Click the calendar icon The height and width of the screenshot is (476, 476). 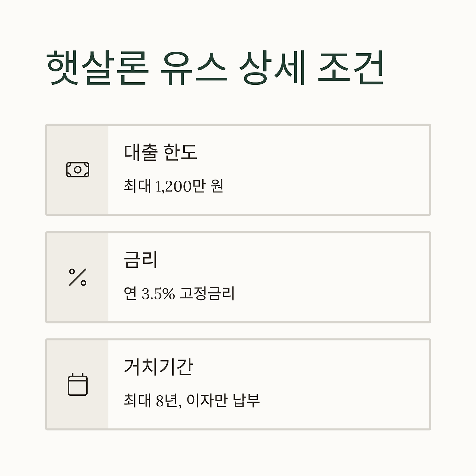[78, 384]
